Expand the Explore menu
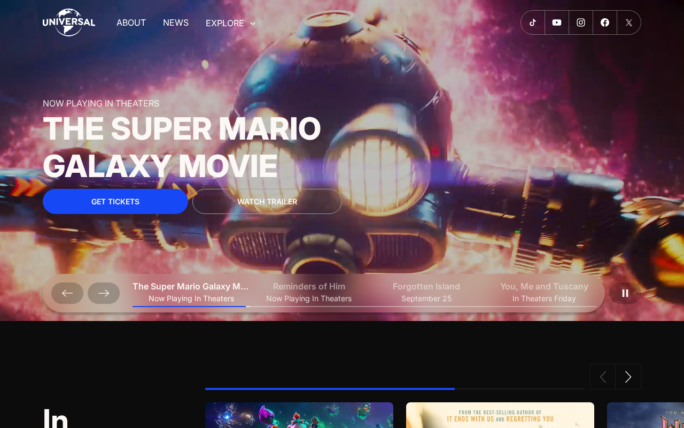The image size is (684, 428). tap(230, 23)
